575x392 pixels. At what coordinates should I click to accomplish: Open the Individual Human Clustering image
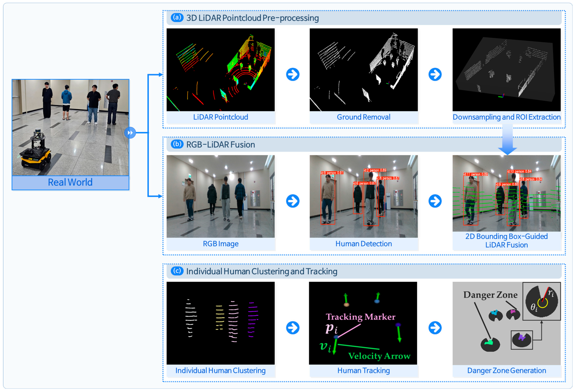tap(220, 323)
